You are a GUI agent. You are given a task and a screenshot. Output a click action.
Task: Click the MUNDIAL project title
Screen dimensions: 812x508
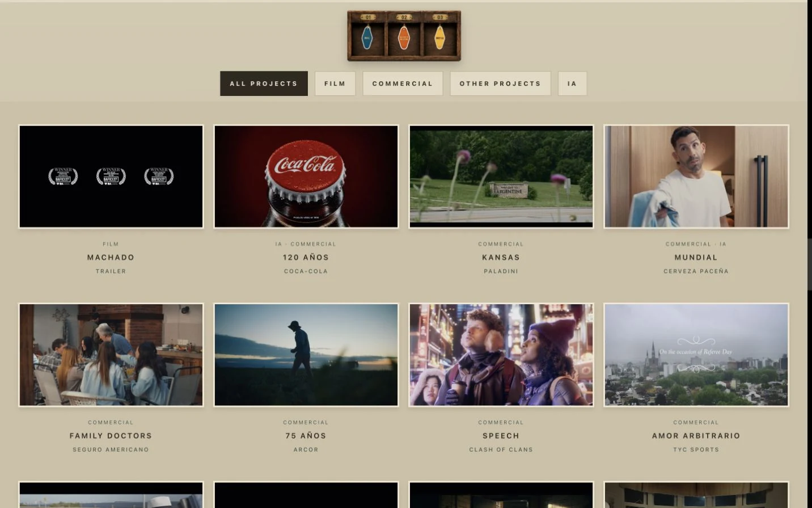696,257
